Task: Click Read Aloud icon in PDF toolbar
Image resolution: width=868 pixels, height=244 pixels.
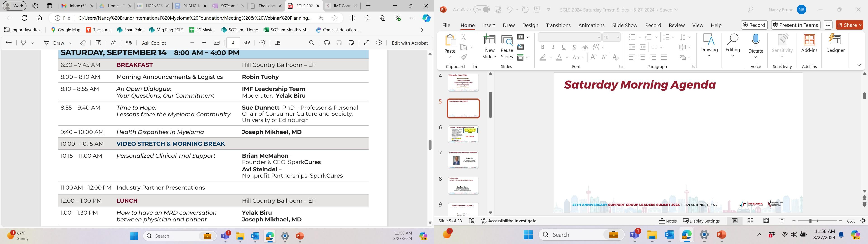Action: (113, 43)
